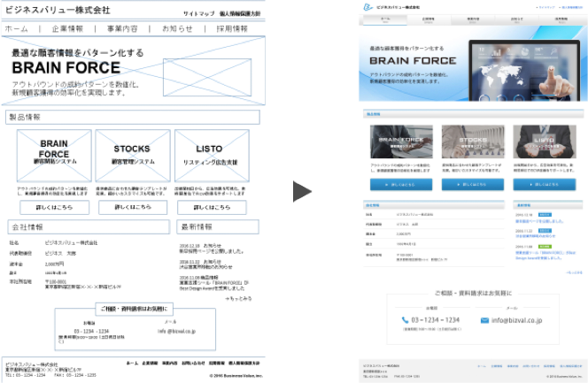Open 個人情報保護方針 link in the wireframe header
Image resolution: width=588 pixels, height=383 pixels.
point(240,15)
